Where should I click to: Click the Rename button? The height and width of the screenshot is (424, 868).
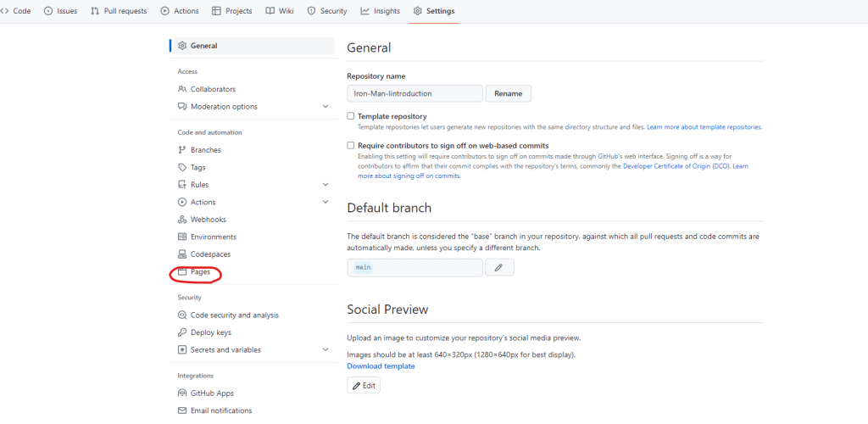[x=509, y=93]
